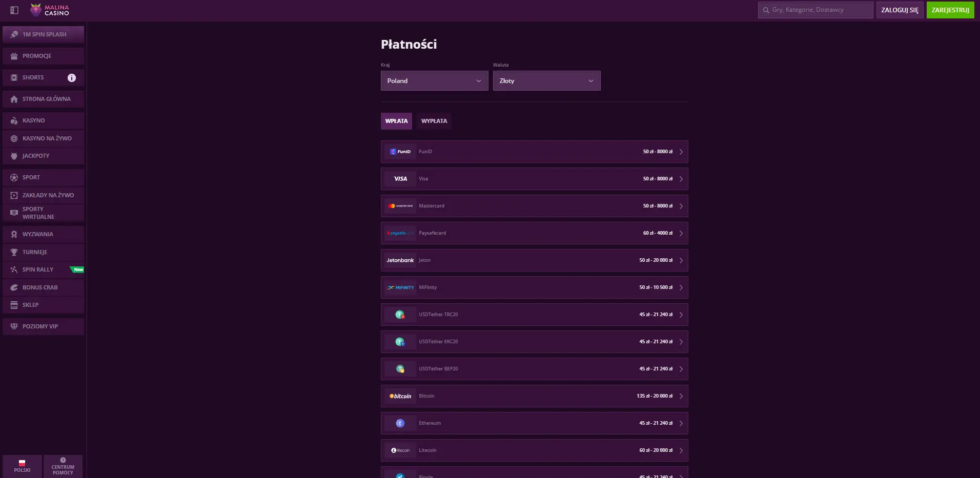The image size is (980, 478).
Task: Click the Ethereum coin icon
Action: (400, 423)
